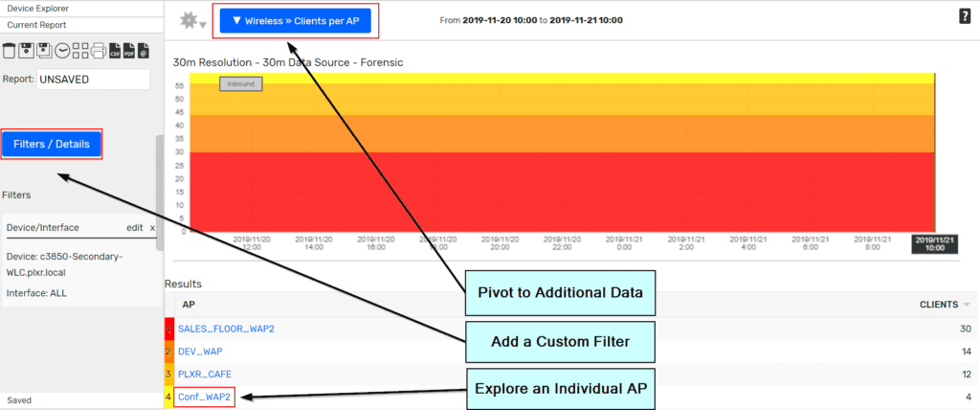Image resolution: width=980 pixels, height=410 pixels.
Task: Save the report with the floppy disk icon
Action: 26,51
